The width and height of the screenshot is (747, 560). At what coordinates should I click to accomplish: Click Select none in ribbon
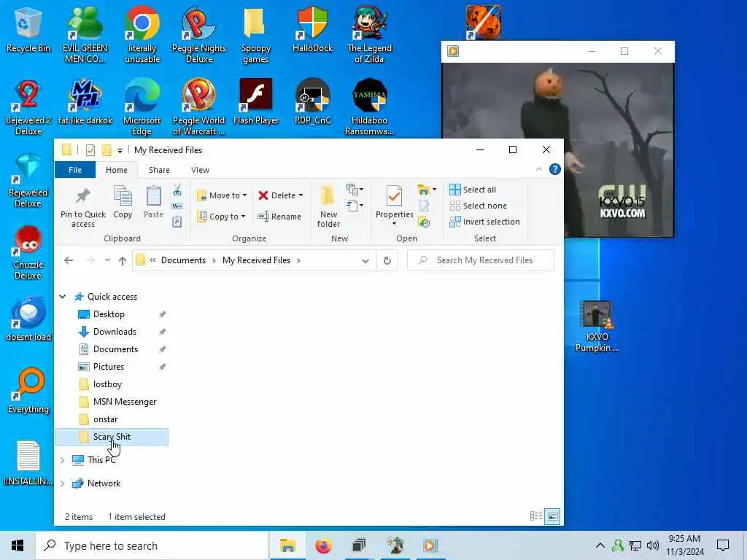click(x=479, y=206)
